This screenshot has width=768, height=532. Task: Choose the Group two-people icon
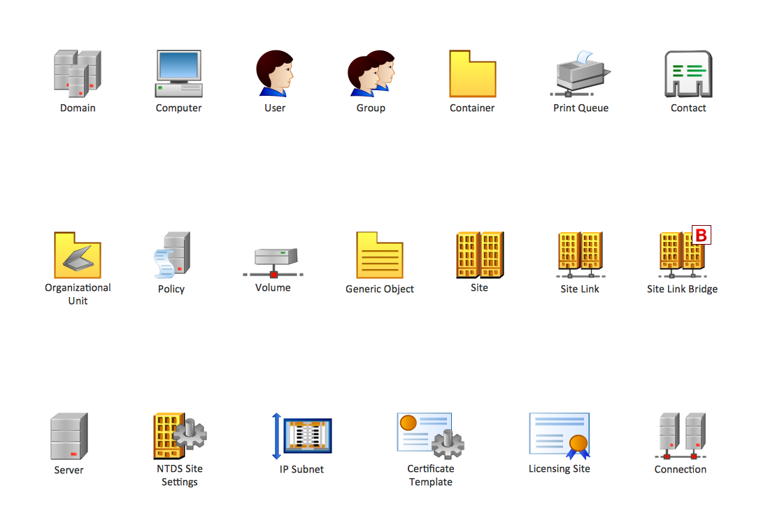coord(371,73)
